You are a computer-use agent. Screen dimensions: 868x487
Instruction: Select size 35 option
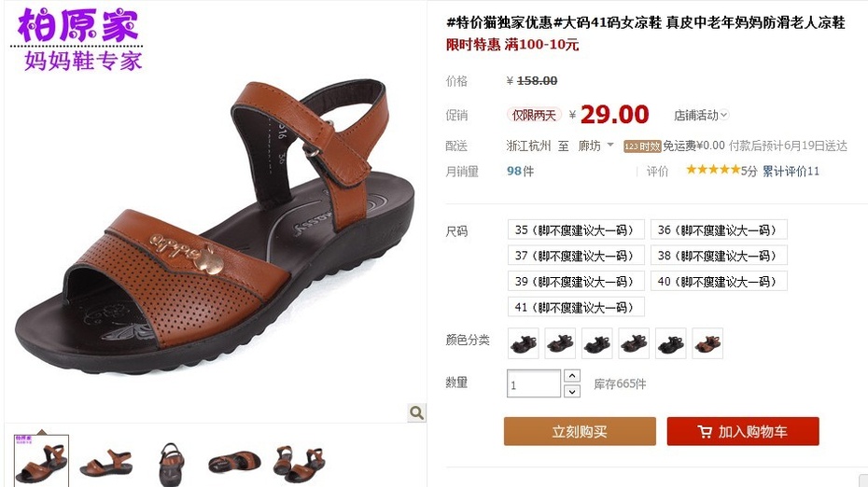576,230
